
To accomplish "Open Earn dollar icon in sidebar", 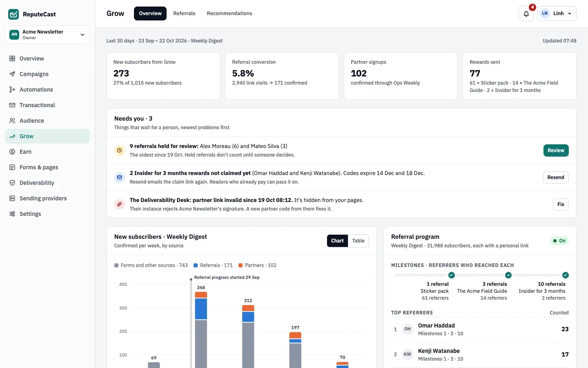I will pyautogui.click(x=12, y=152).
